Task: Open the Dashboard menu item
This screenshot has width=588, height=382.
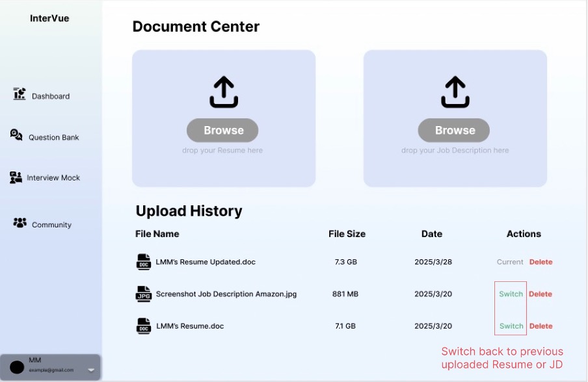Action: [51, 96]
